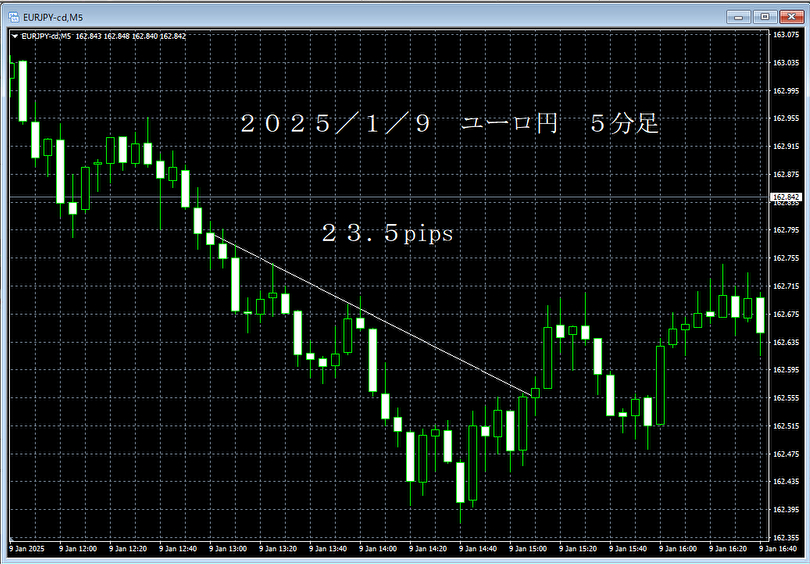Select the 2025/1/9 ユーロ円 5分足 title label
The height and width of the screenshot is (564, 810).
[449, 123]
